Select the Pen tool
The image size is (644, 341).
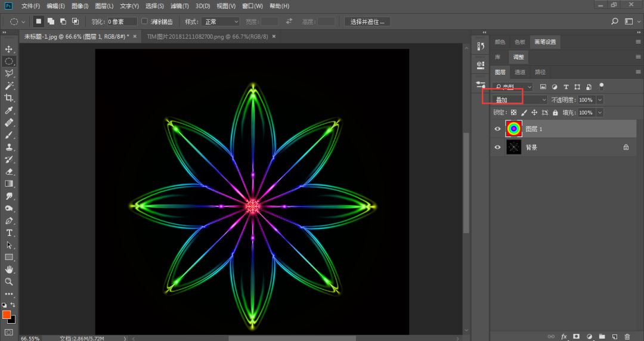[x=8, y=221]
